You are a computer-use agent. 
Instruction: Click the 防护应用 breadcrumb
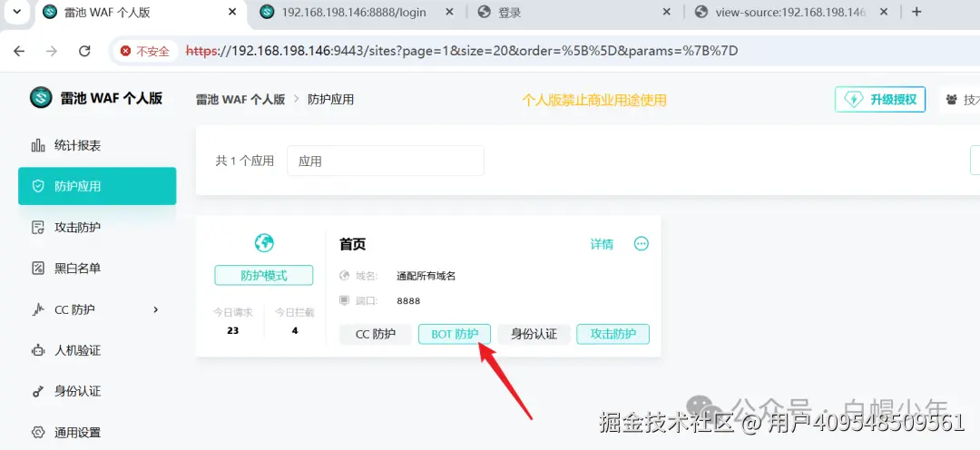click(x=330, y=100)
